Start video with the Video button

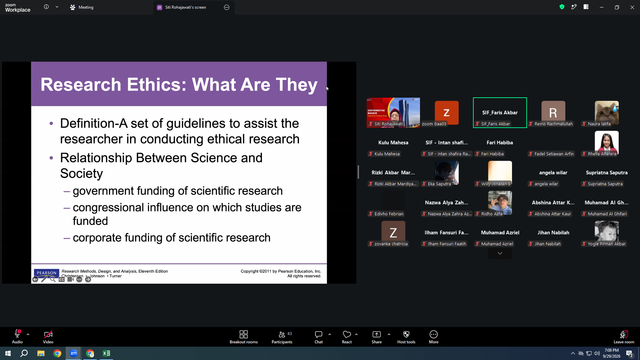48,336
